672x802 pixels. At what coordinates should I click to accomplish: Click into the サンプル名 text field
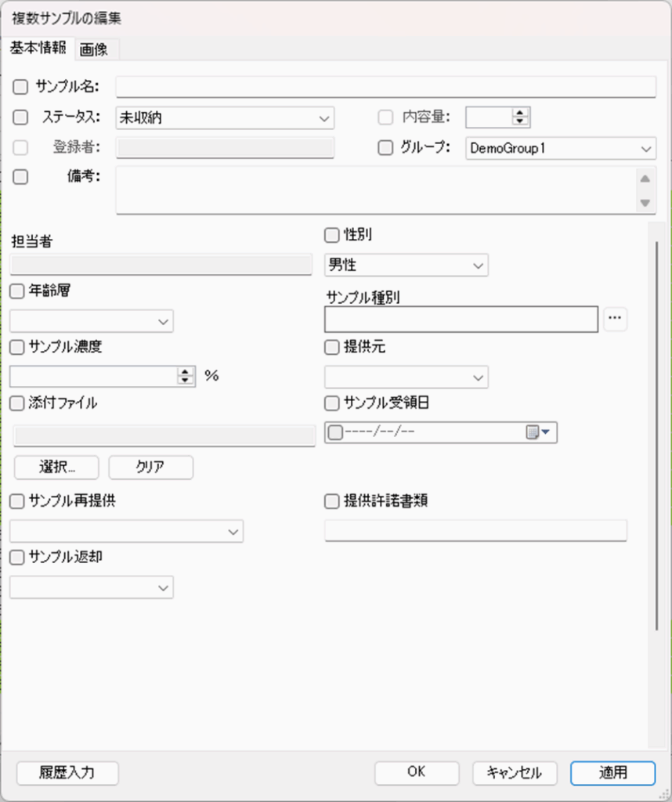point(385,86)
